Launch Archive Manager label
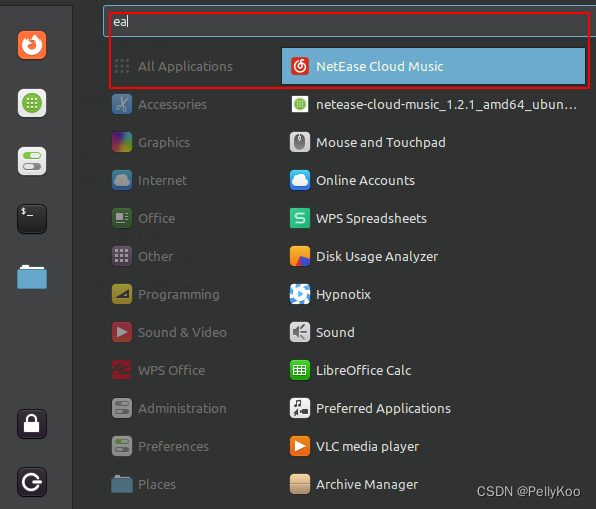Image resolution: width=596 pixels, height=509 pixels. (367, 485)
